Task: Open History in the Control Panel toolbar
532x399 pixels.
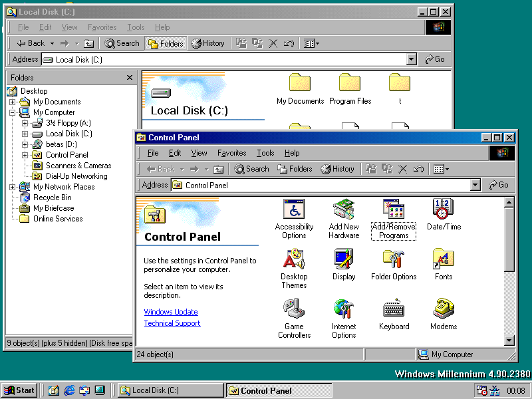Action: coord(337,169)
